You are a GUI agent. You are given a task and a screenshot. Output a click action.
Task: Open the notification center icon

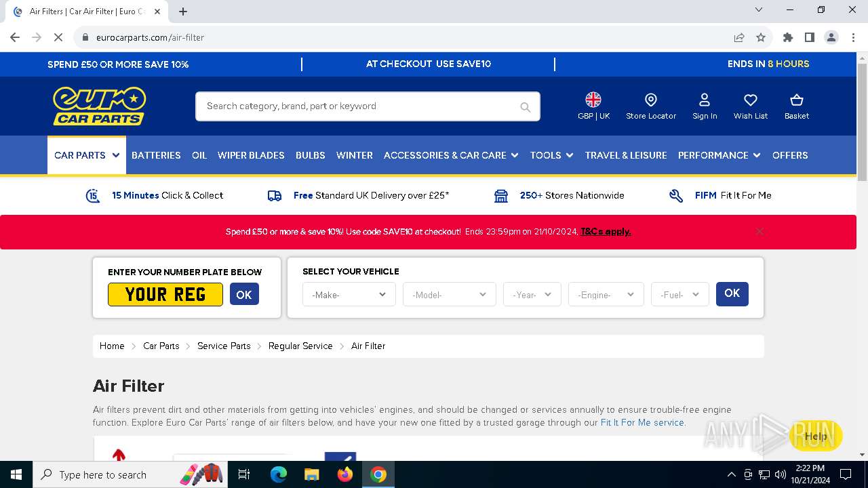(846, 474)
